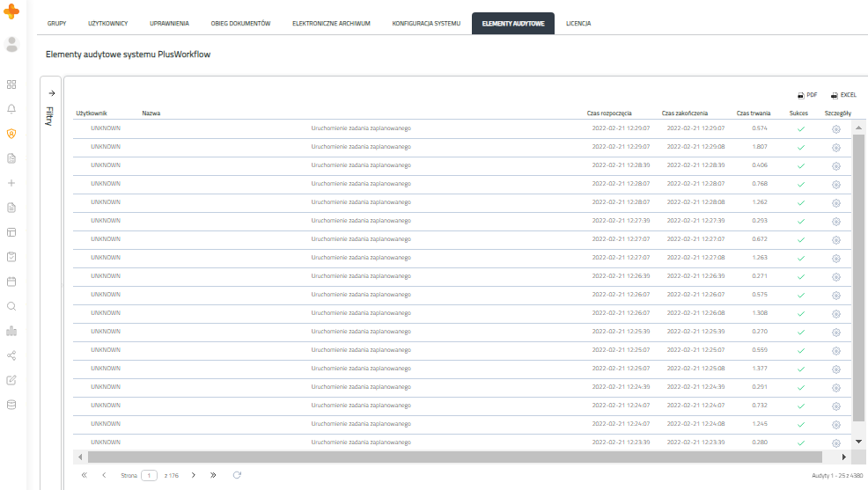This screenshot has height=490, width=868.
Task: Switch to the Użytkownicy tab
Action: pos(107,23)
